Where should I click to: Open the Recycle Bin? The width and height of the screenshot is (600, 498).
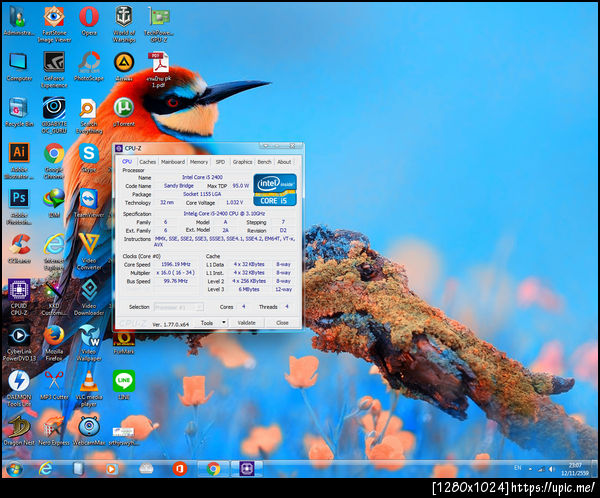pos(19,112)
